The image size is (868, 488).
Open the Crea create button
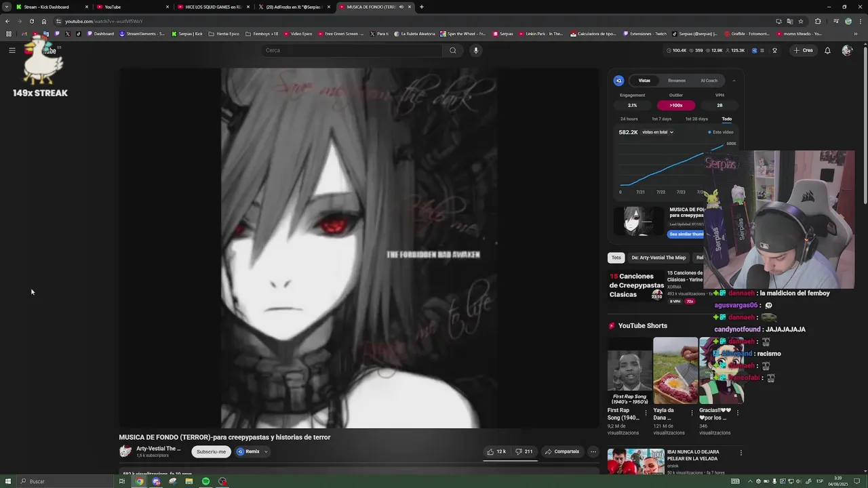click(803, 50)
